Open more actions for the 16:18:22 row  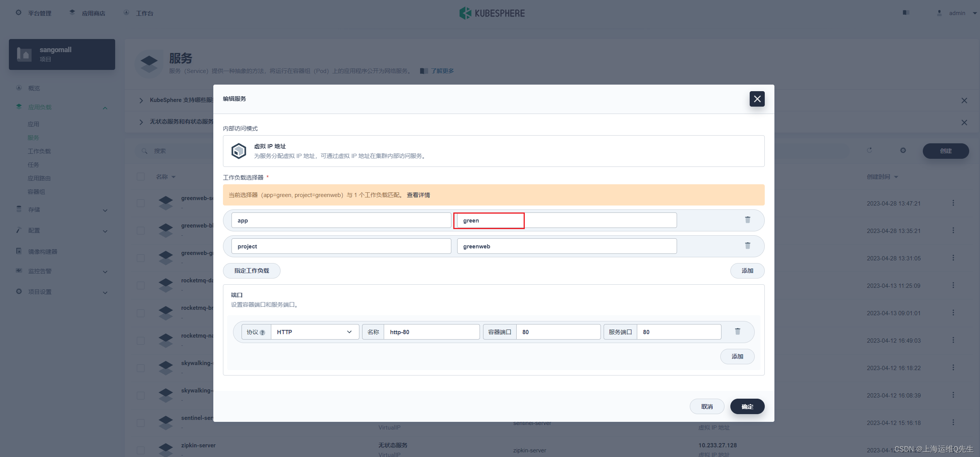953,368
